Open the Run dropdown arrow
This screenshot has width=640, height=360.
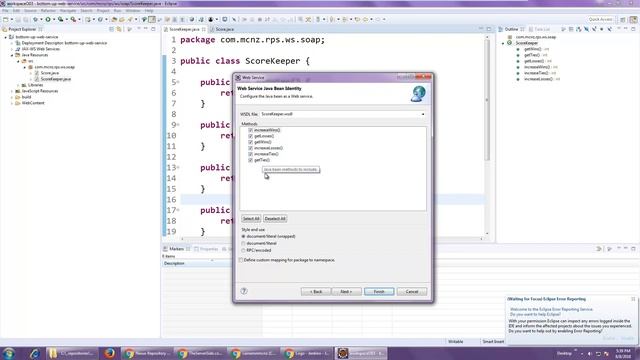53,19
